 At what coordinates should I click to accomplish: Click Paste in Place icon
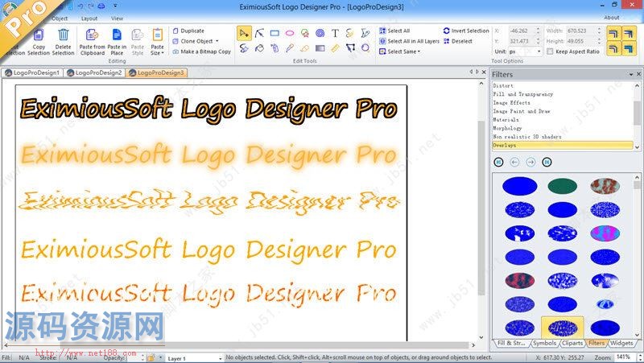117,35
